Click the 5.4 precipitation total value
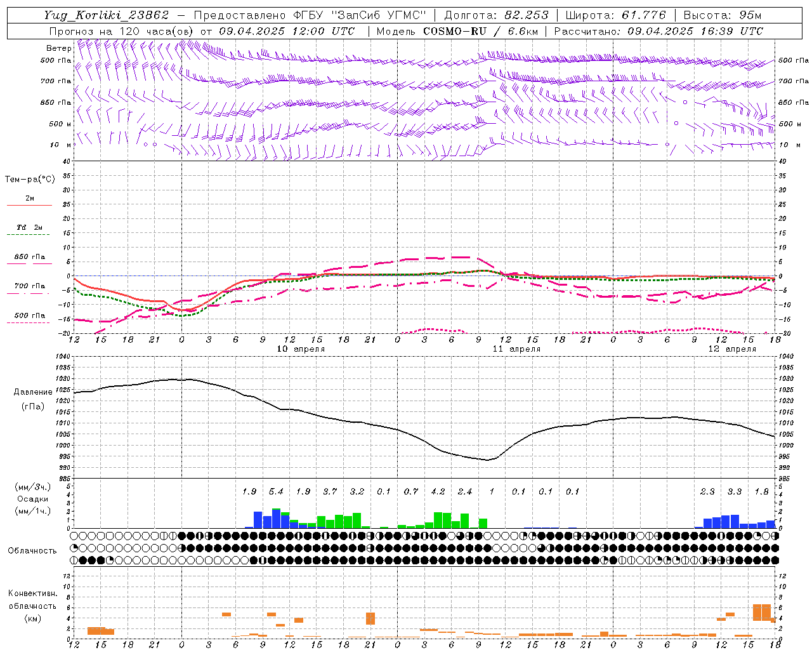 pyautogui.click(x=276, y=492)
